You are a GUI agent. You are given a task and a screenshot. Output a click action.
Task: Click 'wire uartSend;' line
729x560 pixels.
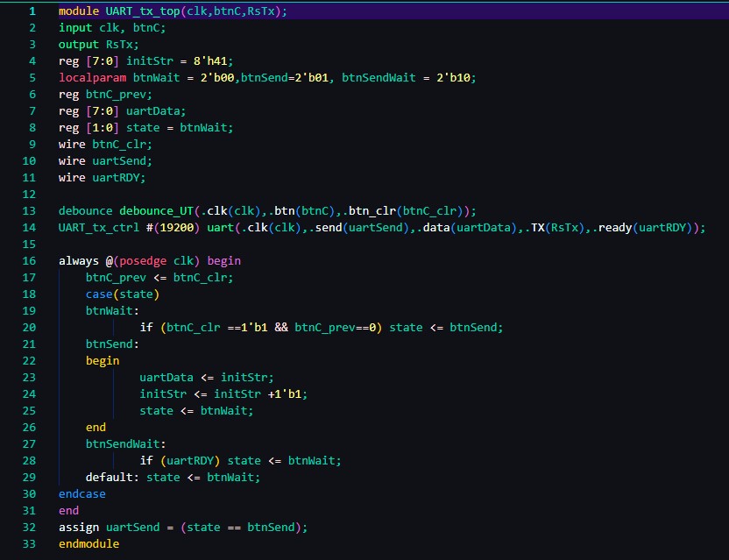[105, 161]
